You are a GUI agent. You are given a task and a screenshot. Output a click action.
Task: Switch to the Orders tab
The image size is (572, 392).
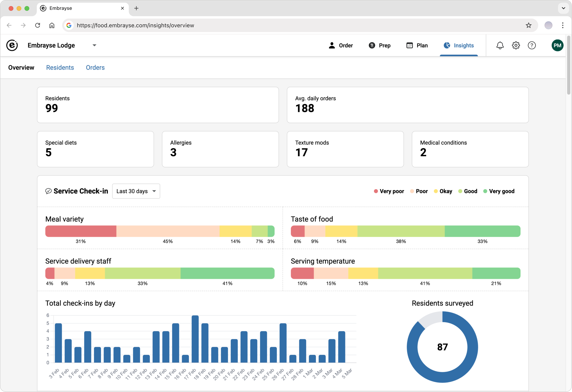pyautogui.click(x=95, y=68)
